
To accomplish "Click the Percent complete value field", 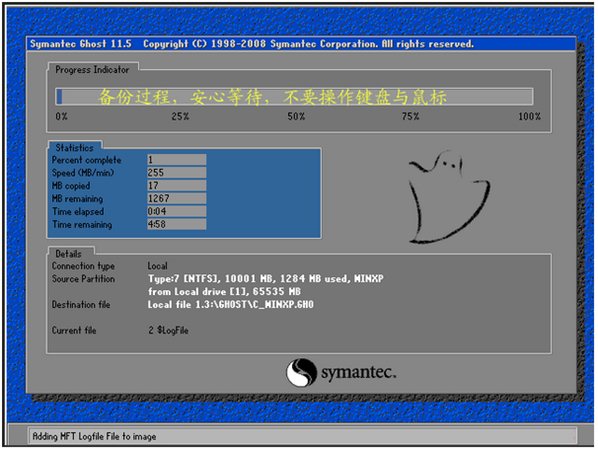I will [177, 159].
